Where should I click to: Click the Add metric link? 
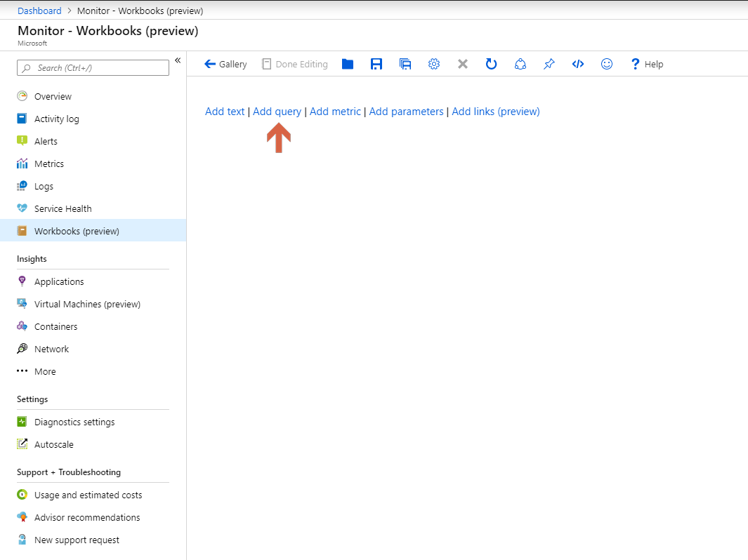click(335, 112)
